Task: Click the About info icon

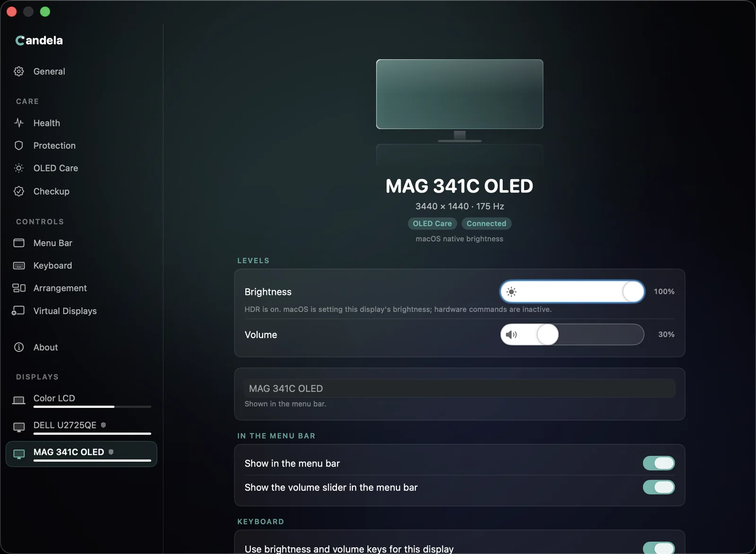Action: coord(19,347)
